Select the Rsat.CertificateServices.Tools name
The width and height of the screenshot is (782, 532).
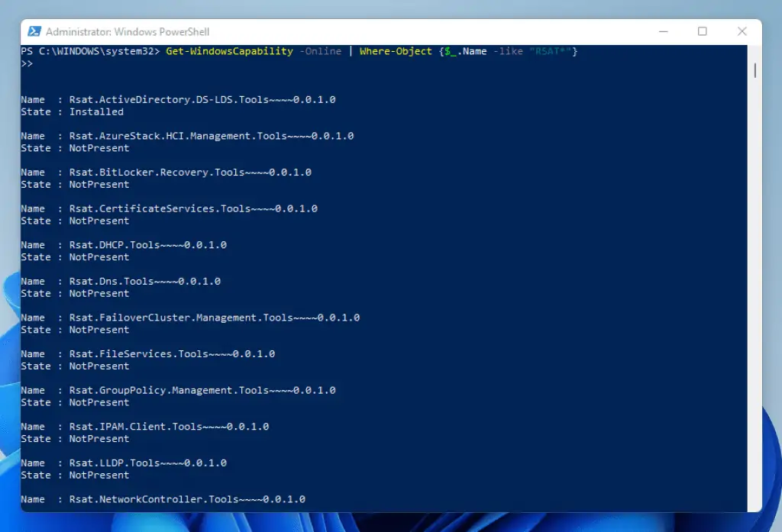click(192, 208)
